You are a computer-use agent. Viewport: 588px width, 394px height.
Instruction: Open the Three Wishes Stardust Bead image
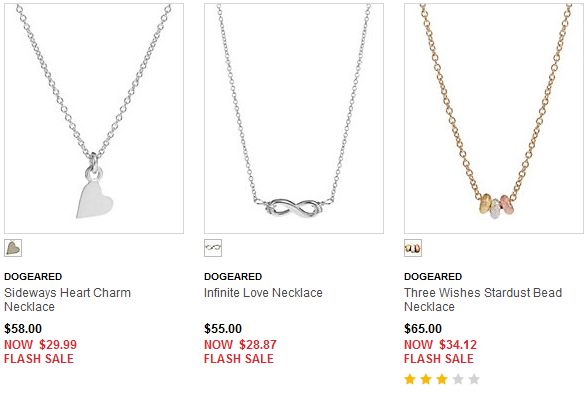coord(494,118)
